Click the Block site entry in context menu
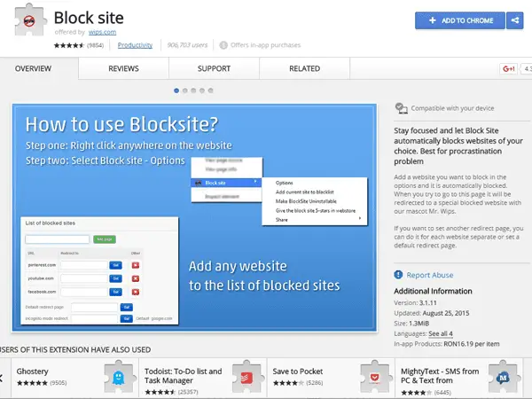532x399 pixels. pos(227,183)
